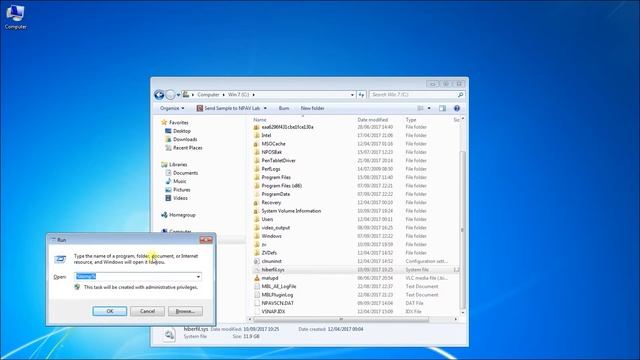Select the video_output folder

[x=276, y=227]
